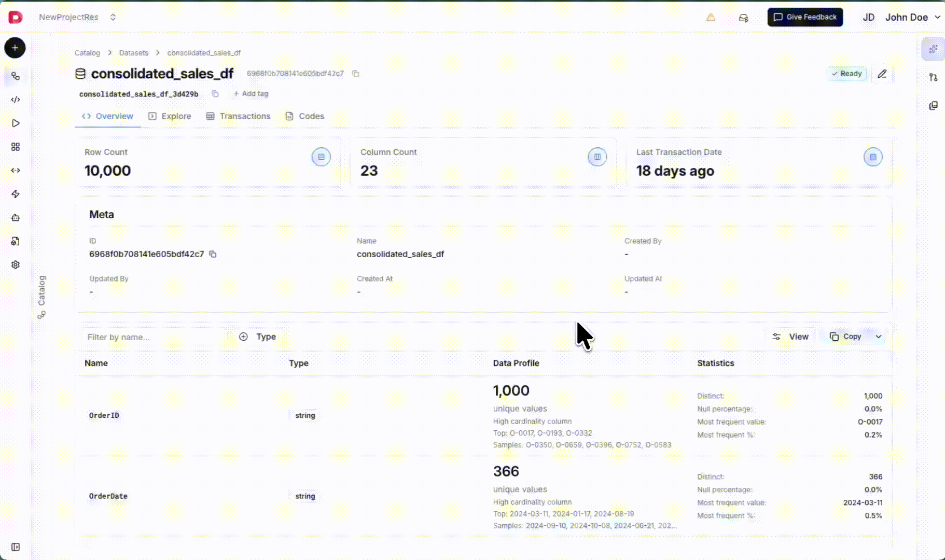Image resolution: width=945 pixels, height=560 pixels.
Task: Open the code icon in left sidebar
Action: point(16,100)
